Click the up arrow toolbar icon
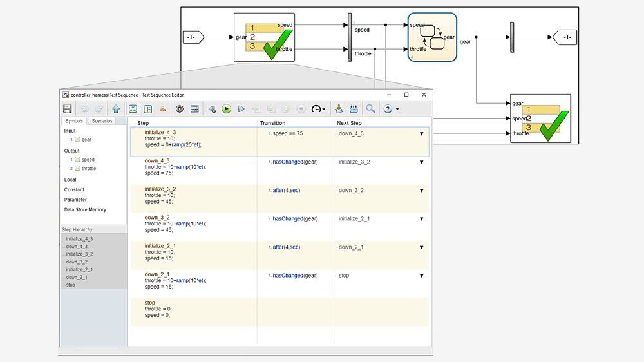Viewport: 644px width, 362px height. point(116,109)
